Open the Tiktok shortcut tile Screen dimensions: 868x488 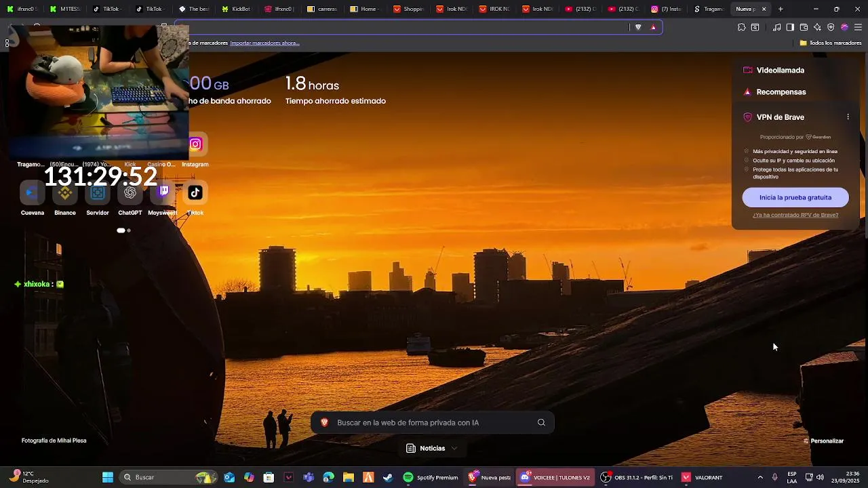[x=195, y=192]
